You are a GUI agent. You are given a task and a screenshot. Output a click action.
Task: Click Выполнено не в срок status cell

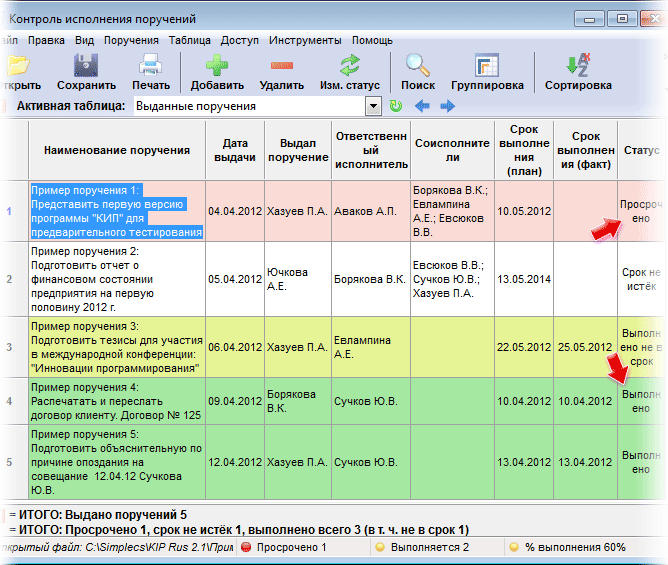pos(642,347)
